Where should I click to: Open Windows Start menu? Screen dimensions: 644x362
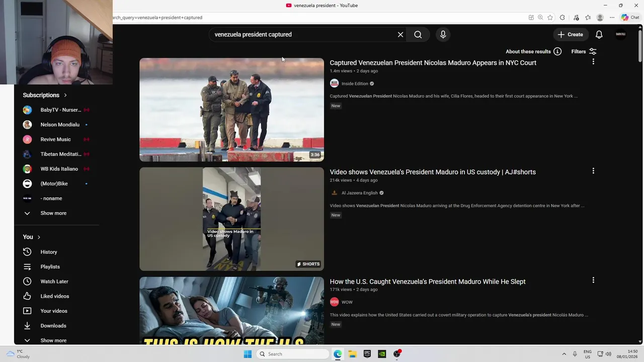coord(248,354)
